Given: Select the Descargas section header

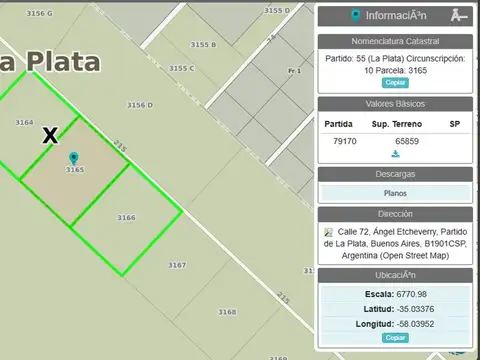Looking at the screenshot, I should [395, 174].
